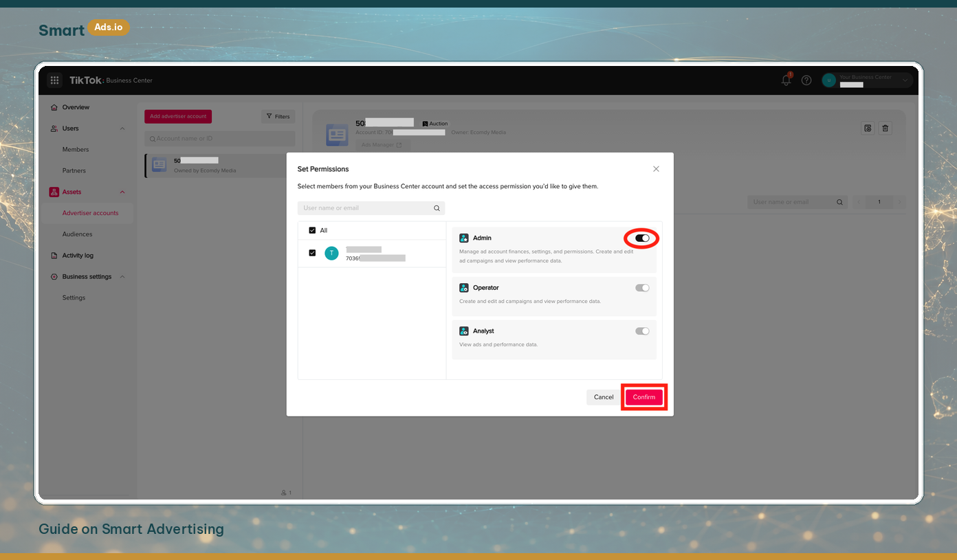Collapse the Assets section chevron
The height and width of the screenshot is (560, 957).
(x=122, y=192)
